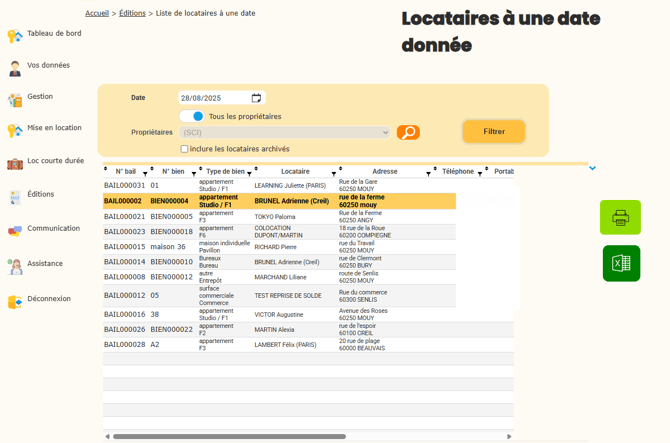Image resolution: width=670 pixels, height=443 pixels.
Task: Export list with the Excel icon
Action: pos(620,263)
